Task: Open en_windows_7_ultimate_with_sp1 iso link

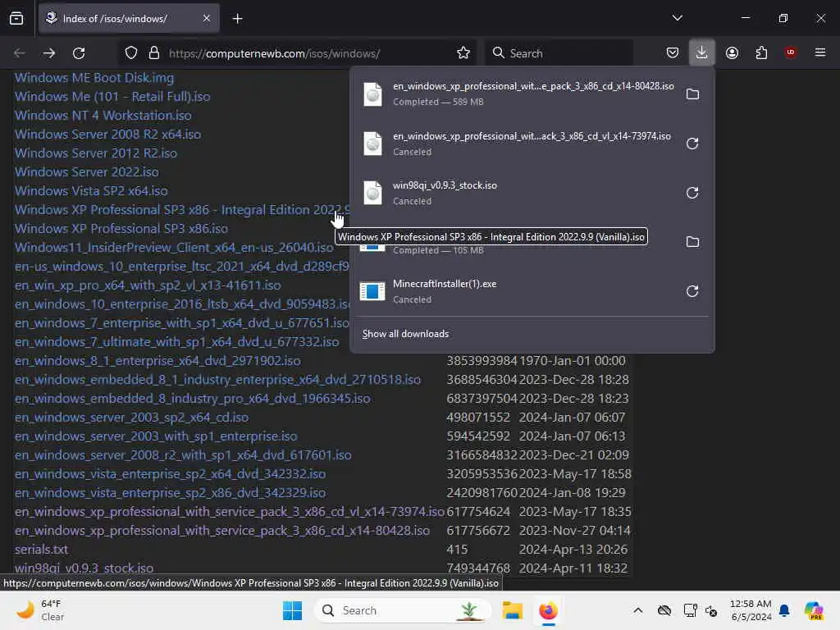Action: click(177, 342)
